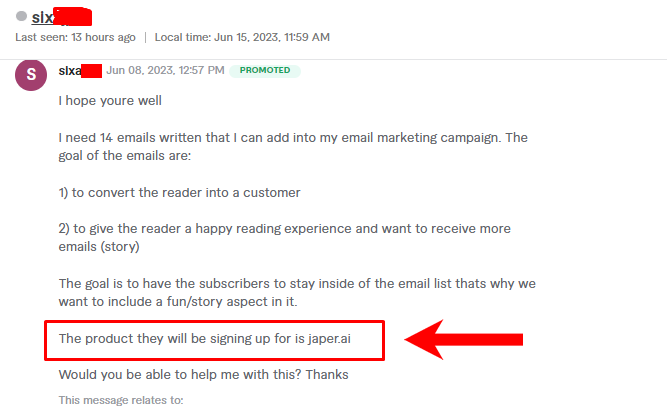The width and height of the screenshot is (667, 409).
Task: Click the 'Last seen: 13 hours ago' text
Action: click(75, 37)
